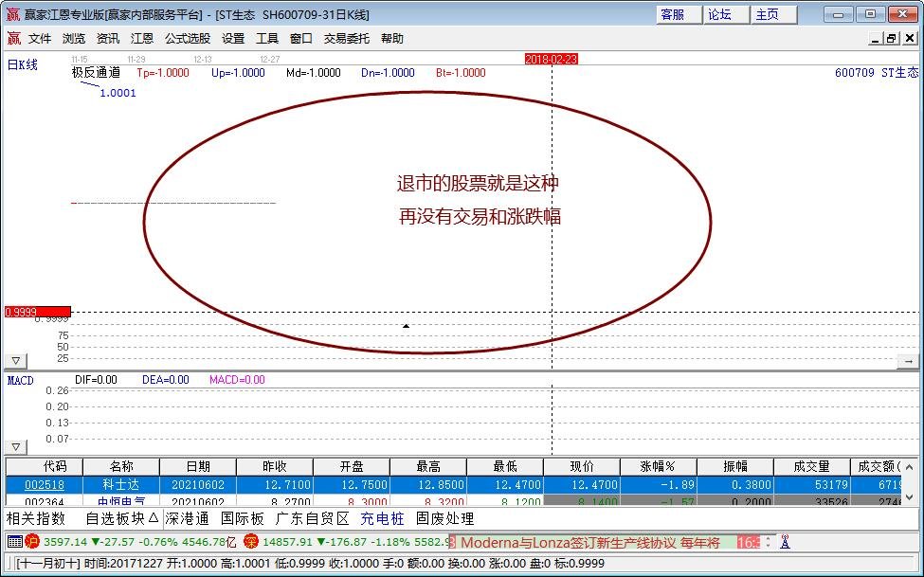This screenshot has width=924, height=577.
Task: Click the 600709 ST生态 label at chart right
Action: 877,73
